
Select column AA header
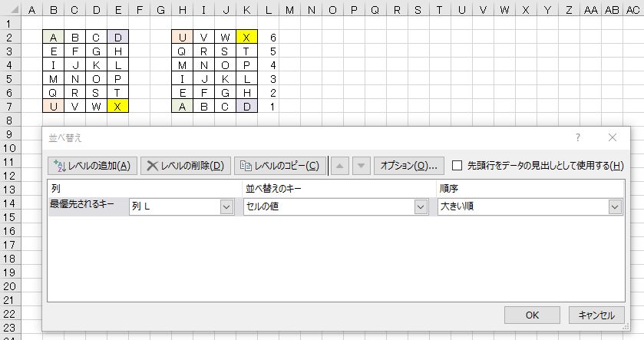(590, 10)
